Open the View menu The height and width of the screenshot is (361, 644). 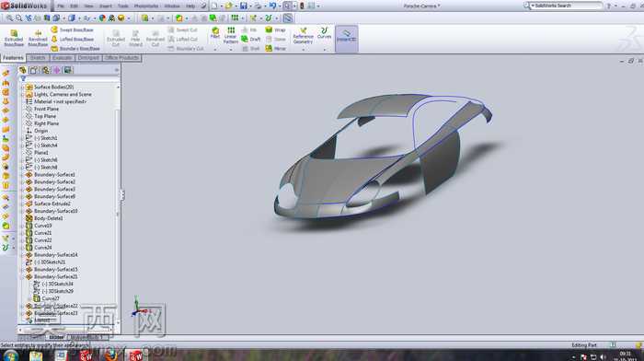(x=88, y=6)
